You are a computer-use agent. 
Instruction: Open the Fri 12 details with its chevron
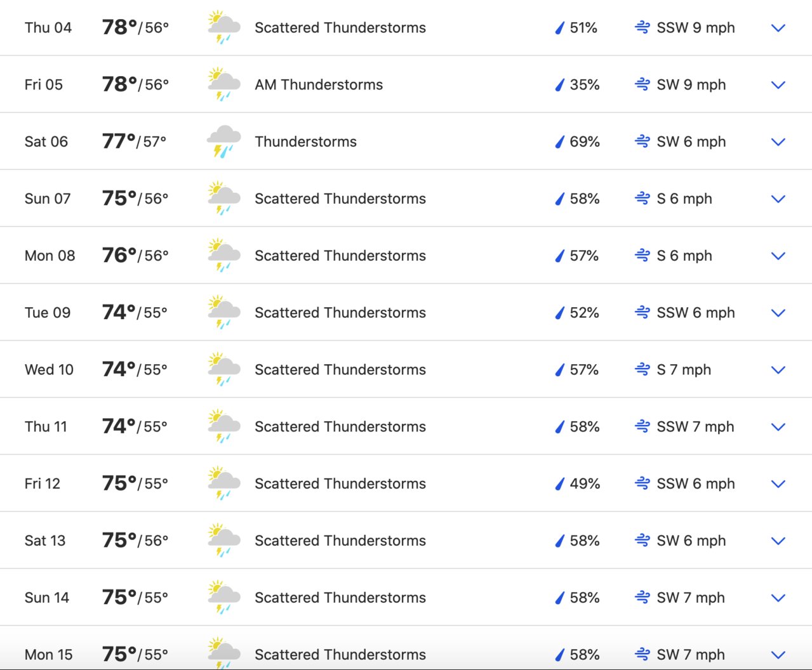[778, 484]
